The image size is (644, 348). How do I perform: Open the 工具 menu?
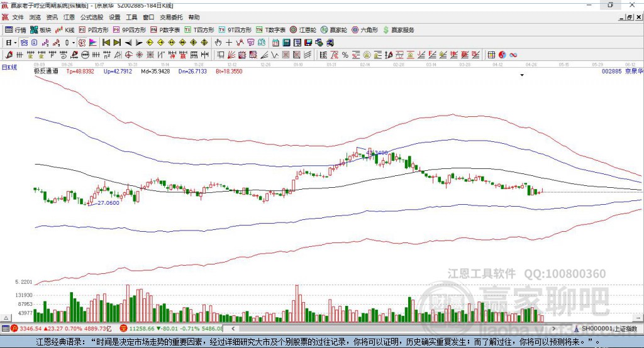(x=131, y=17)
